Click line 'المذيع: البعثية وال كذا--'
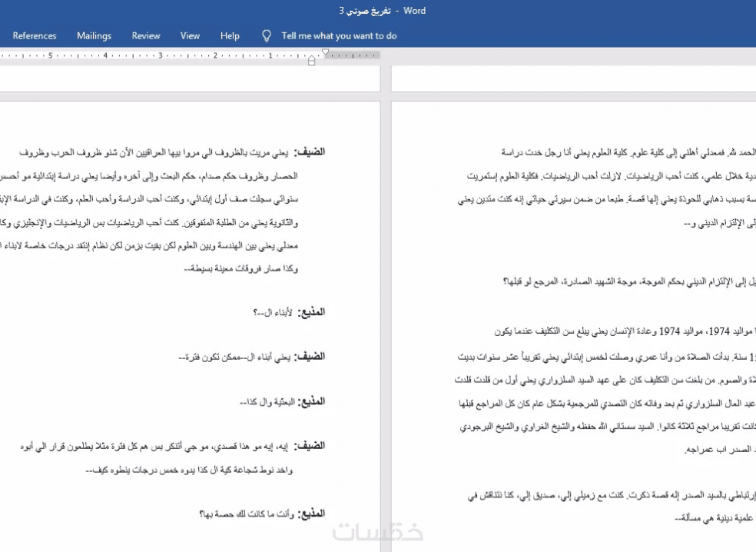 tap(282, 401)
